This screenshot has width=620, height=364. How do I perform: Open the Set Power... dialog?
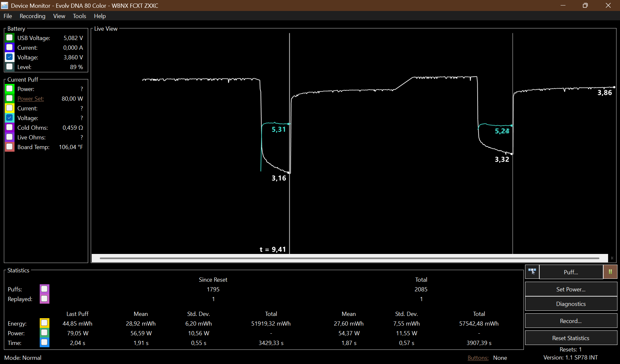point(571,289)
